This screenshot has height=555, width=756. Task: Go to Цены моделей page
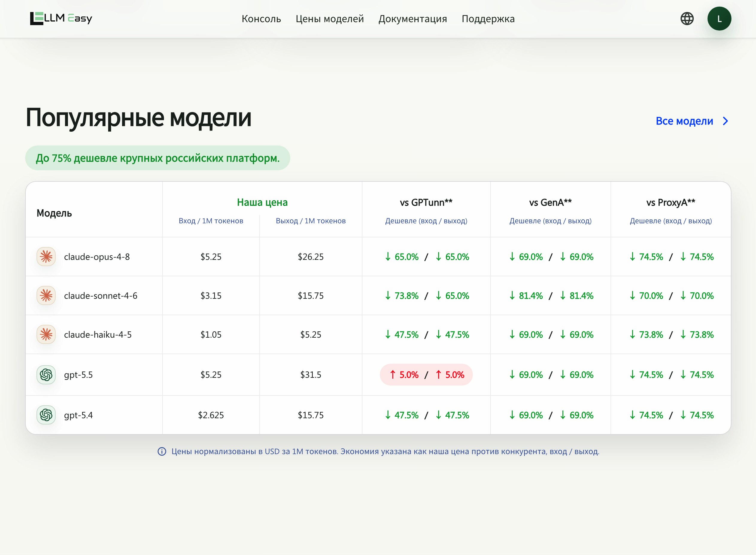tap(330, 19)
